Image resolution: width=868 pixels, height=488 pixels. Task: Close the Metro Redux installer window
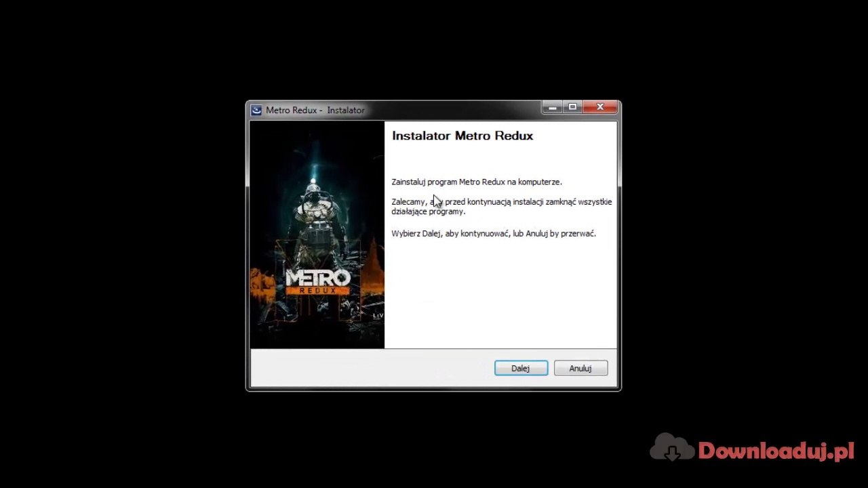[600, 107]
